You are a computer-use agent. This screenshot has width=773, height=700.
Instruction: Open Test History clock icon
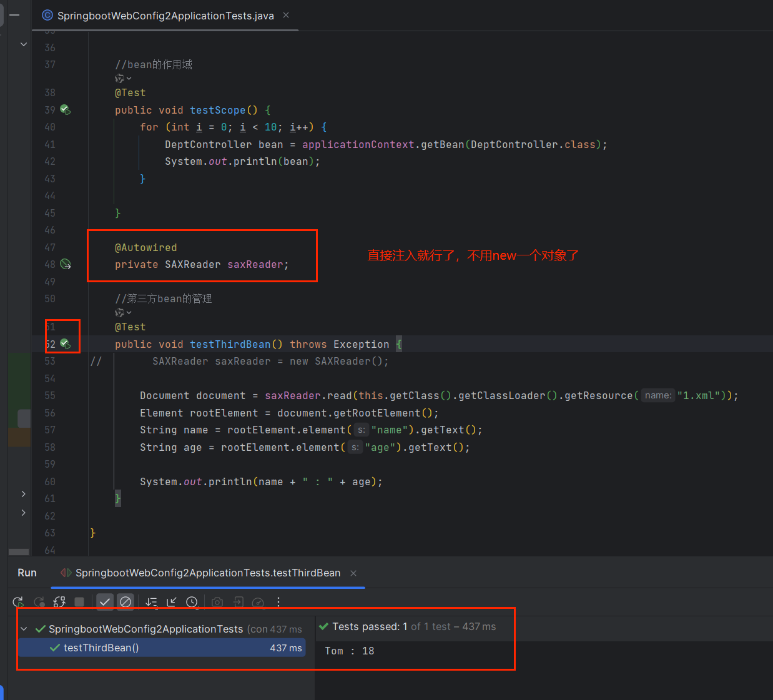tap(192, 602)
